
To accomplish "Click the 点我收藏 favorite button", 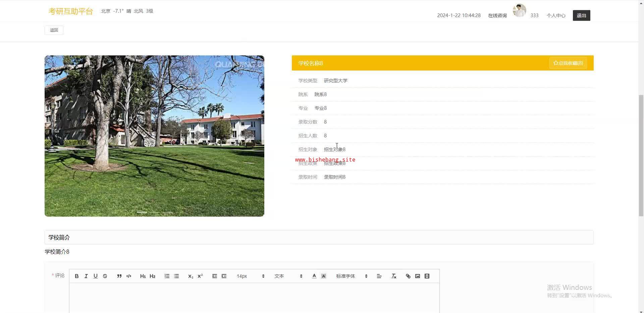I will 568,63.
